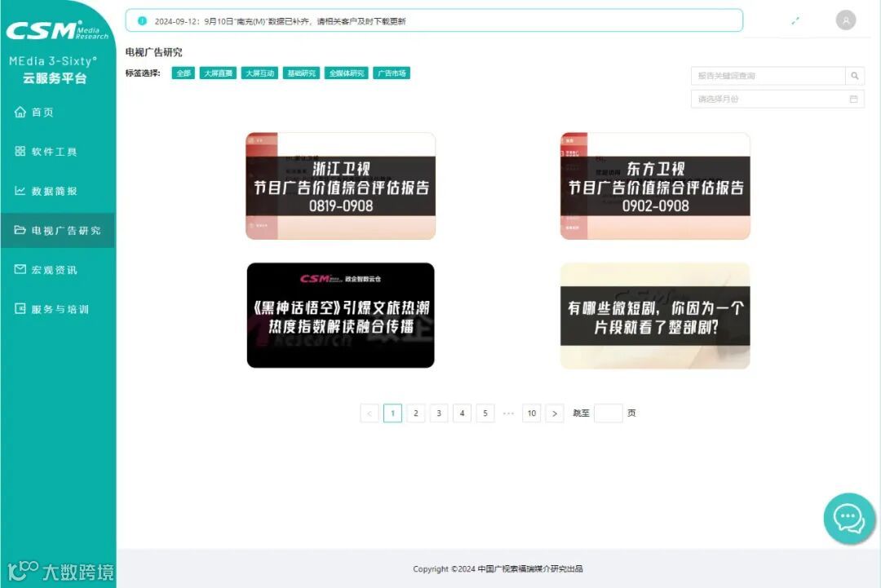Go to page 10

pyautogui.click(x=532, y=413)
